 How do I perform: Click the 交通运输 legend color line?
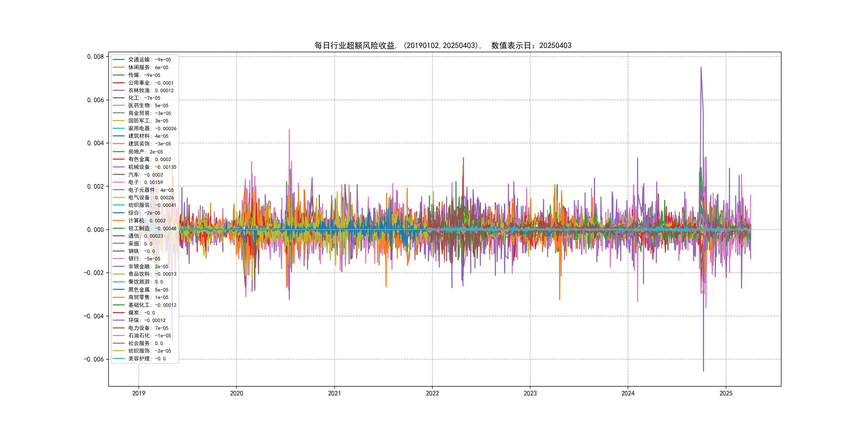tap(119, 60)
